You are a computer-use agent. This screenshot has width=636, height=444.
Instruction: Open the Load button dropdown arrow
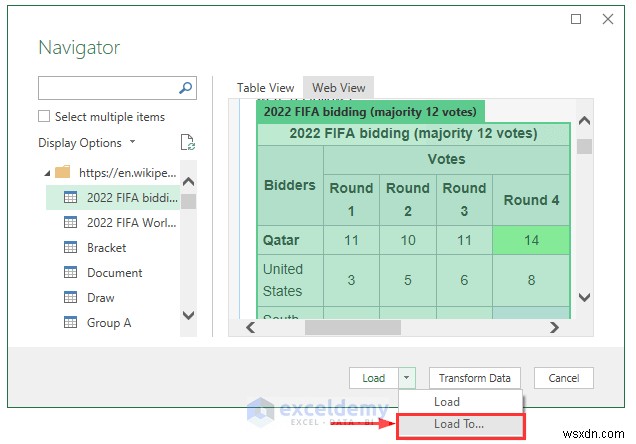pyautogui.click(x=406, y=378)
